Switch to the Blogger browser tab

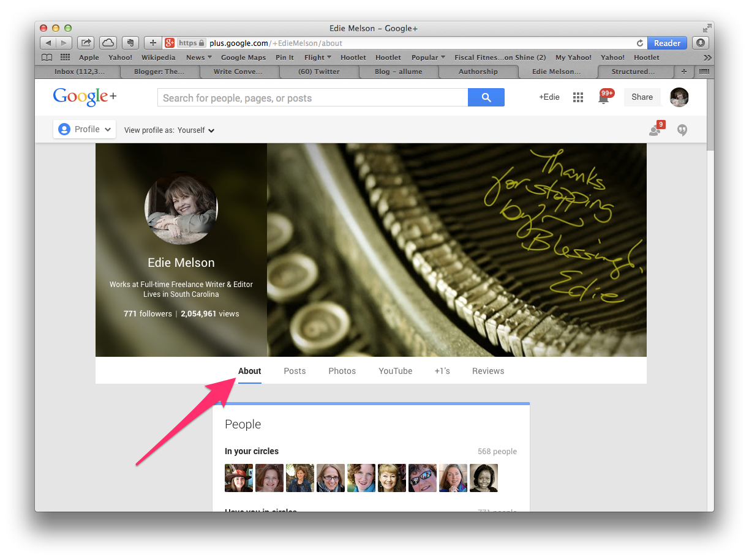(x=160, y=72)
